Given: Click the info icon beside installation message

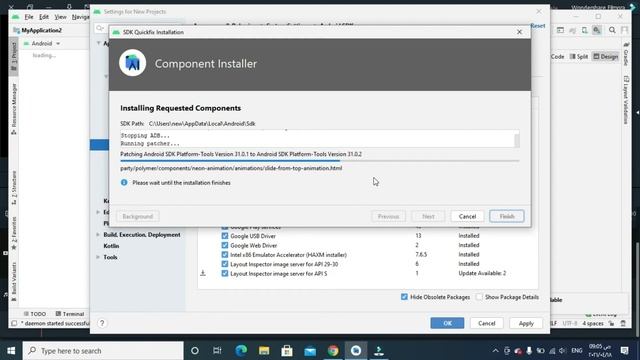Looking at the screenshot, I should pos(124,182).
